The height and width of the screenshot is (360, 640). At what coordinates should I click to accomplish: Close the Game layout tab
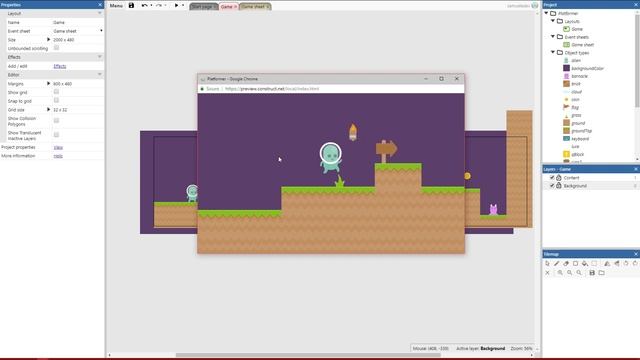pos(235,7)
